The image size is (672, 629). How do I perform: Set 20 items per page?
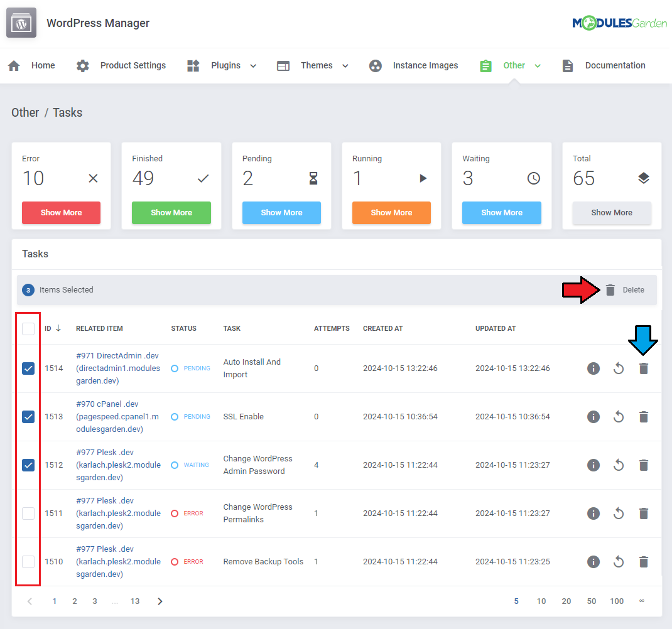566,601
